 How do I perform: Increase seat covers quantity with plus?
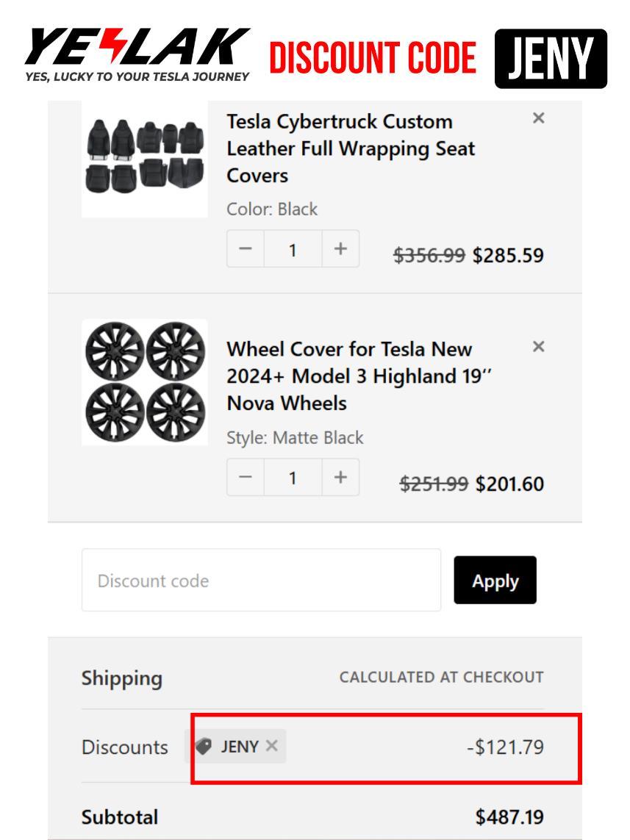340,249
